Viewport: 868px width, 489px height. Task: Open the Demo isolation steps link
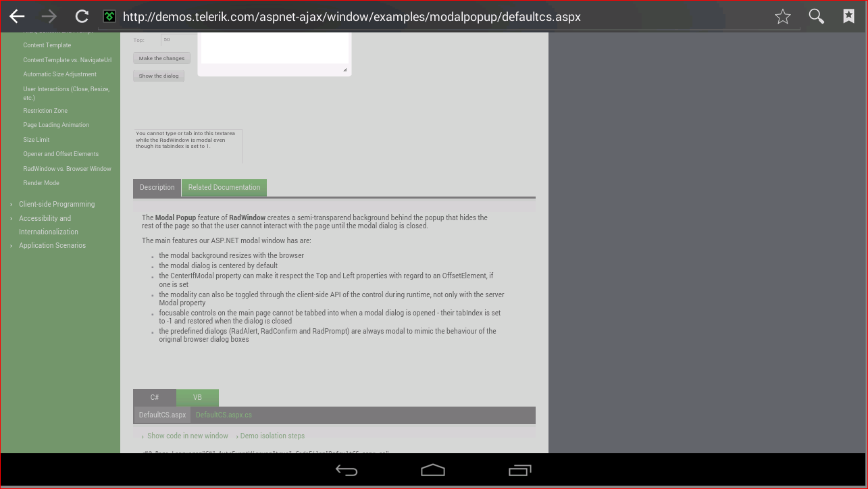click(272, 436)
